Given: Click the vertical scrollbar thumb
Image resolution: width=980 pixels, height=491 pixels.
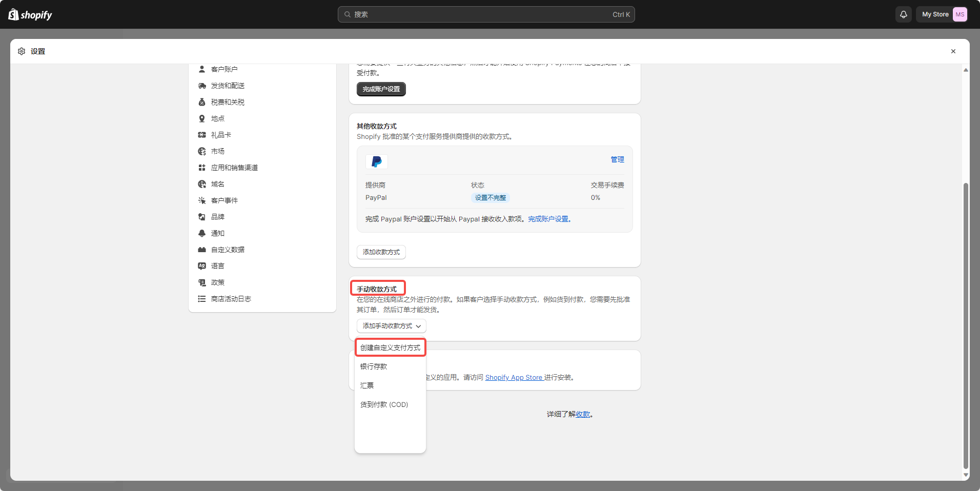Looking at the screenshot, I should 966,325.
